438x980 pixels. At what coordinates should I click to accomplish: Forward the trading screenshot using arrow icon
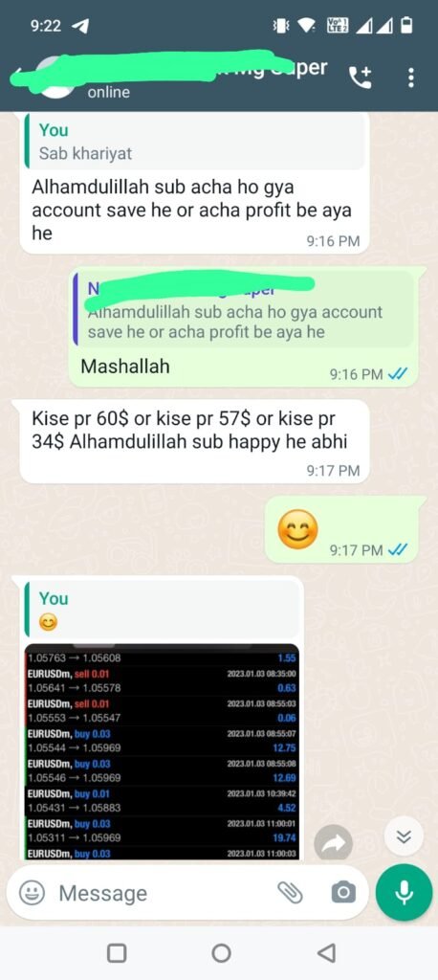333,842
